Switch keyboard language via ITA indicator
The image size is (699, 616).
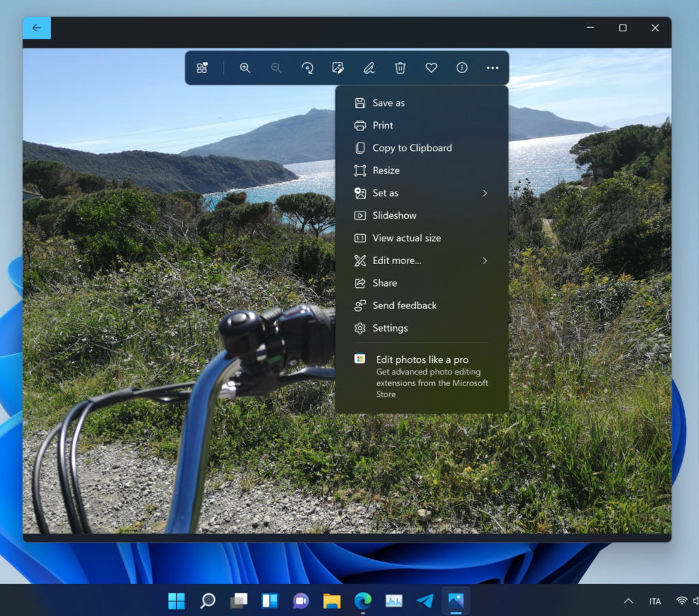655,601
